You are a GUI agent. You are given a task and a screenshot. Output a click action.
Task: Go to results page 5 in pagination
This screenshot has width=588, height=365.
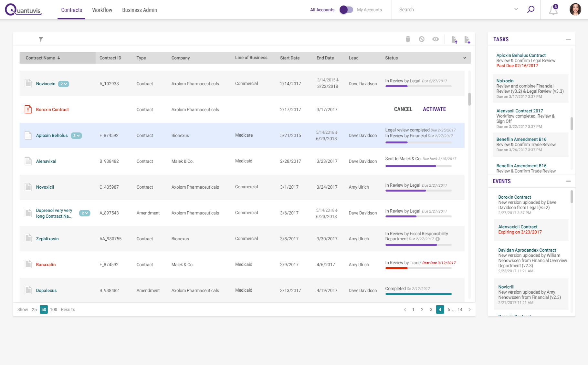449,309
